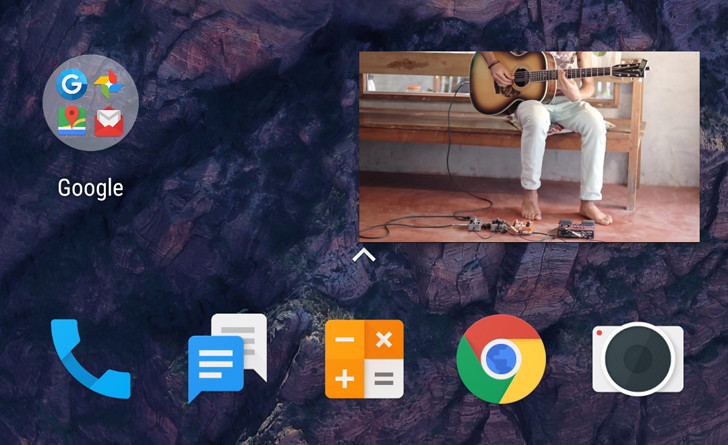Expand the app drawer using the up chevron

coord(364,255)
